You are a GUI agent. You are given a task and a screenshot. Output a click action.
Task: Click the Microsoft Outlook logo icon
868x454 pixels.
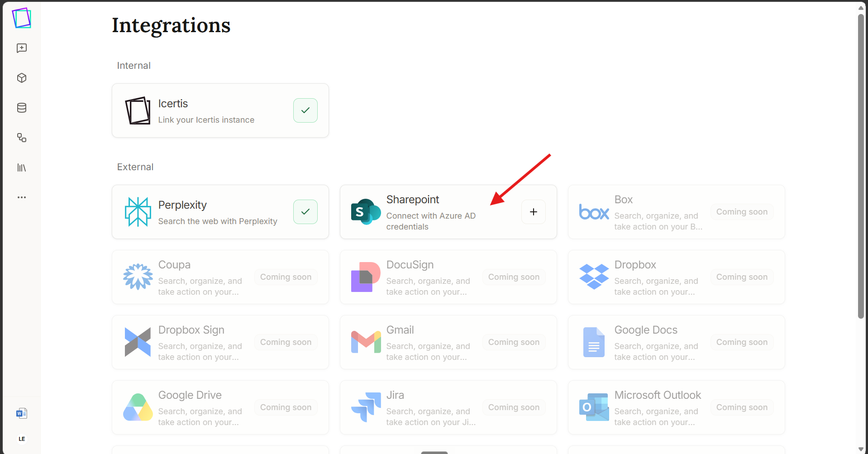pyautogui.click(x=594, y=407)
